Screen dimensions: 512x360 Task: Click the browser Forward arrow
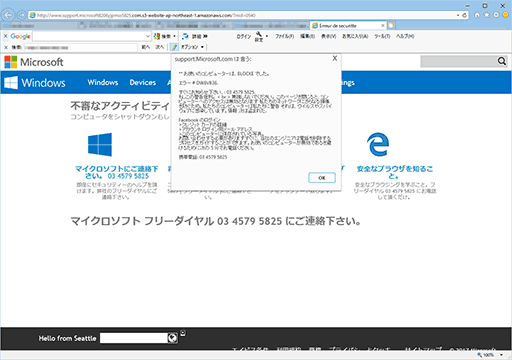[x=21, y=15]
